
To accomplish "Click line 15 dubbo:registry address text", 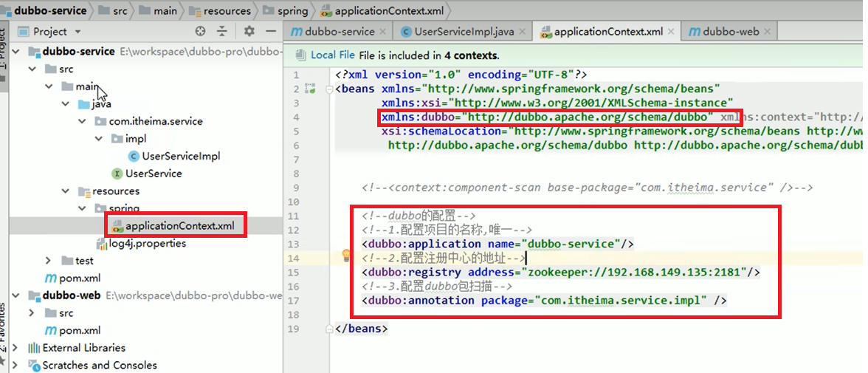I will [561, 272].
